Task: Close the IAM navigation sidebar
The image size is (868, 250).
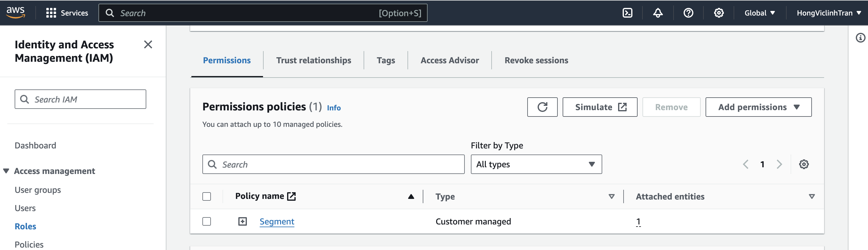Action: pyautogui.click(x=148, y=44)
